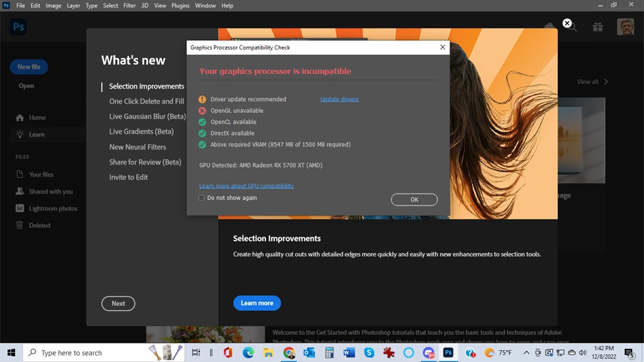Open File Explorer from taskbar
The image size is (644, 362).
(x=268, y=353)
